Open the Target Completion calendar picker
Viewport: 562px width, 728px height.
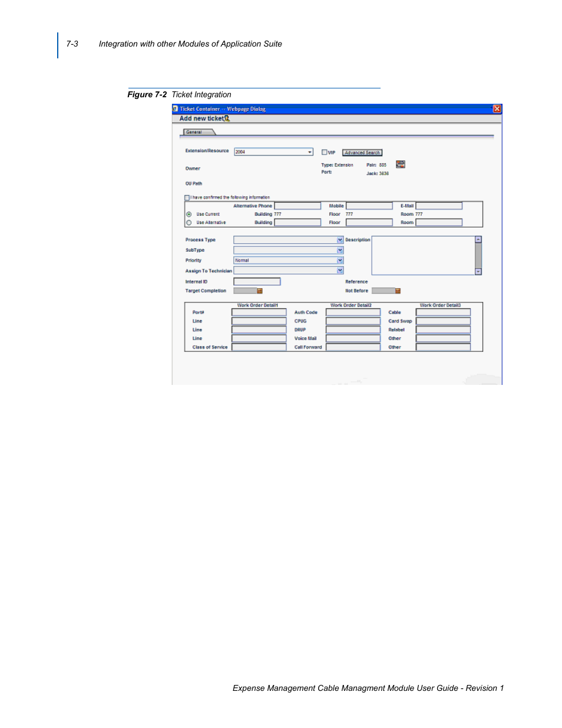point(260,291)
